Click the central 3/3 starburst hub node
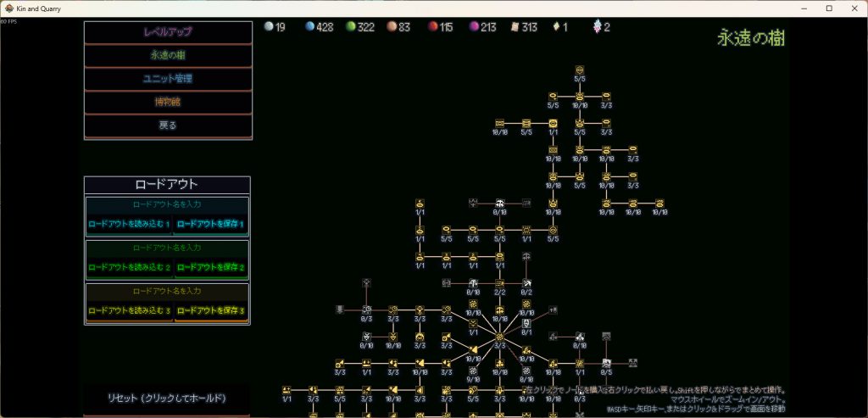The image size is (868, 418). pos(500,337)
